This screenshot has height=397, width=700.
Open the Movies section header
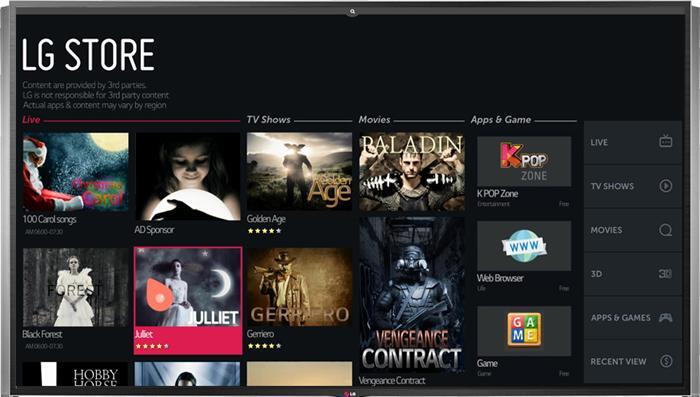pos(374,120)
